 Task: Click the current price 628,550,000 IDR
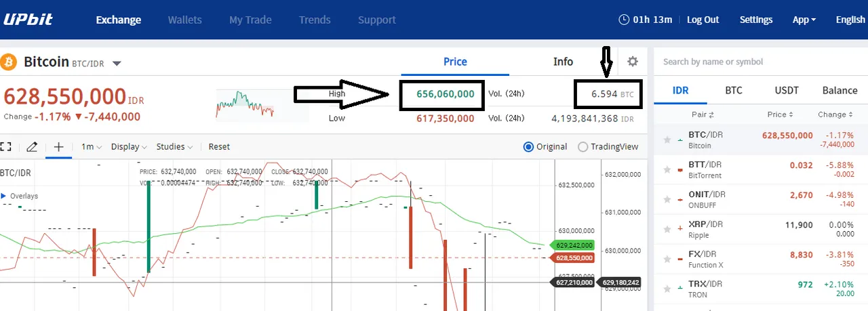coord(73,97)
